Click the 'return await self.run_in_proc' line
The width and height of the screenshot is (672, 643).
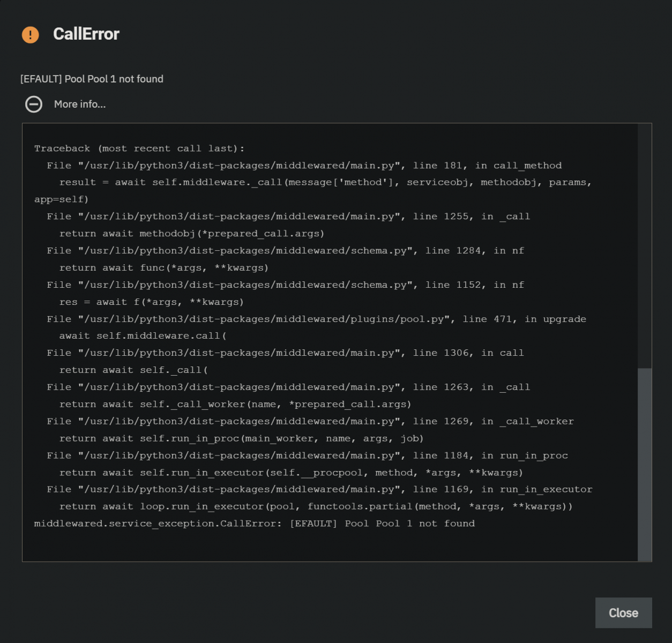click(x=242, y=439)
